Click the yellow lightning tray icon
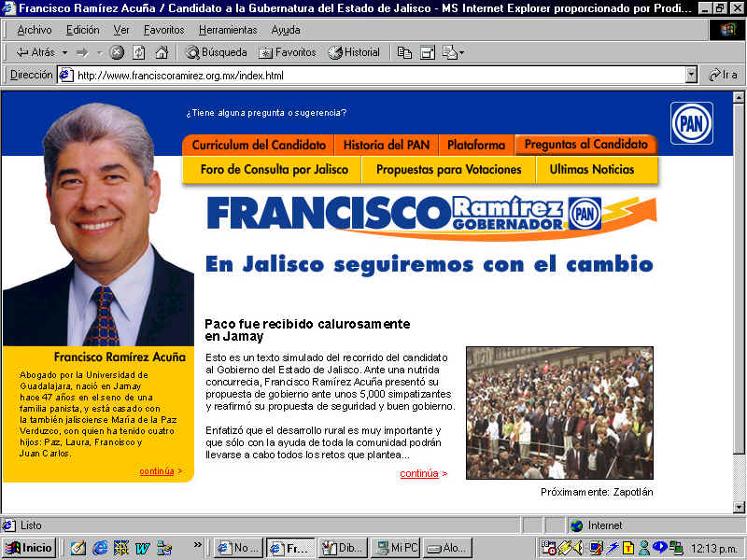747x560 pixels. click(x=565, y=548)
